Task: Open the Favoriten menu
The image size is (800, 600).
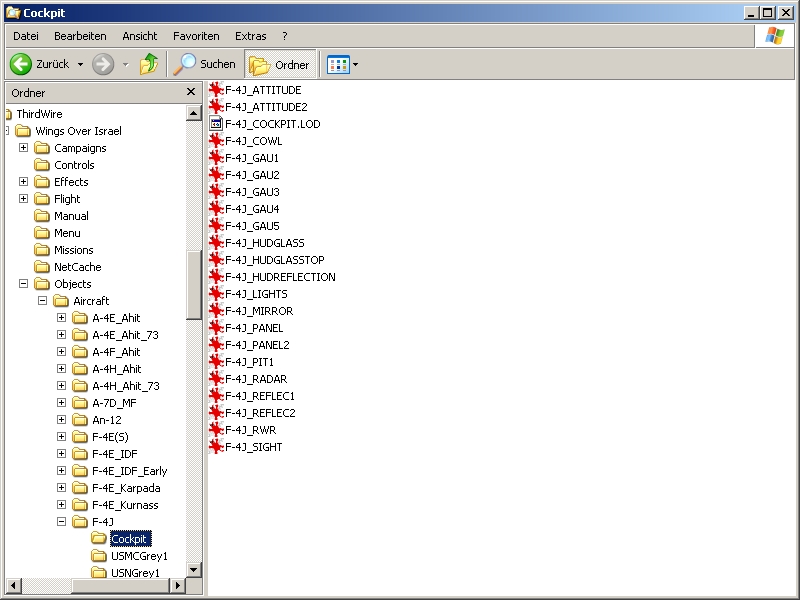Action: (196, 36)
